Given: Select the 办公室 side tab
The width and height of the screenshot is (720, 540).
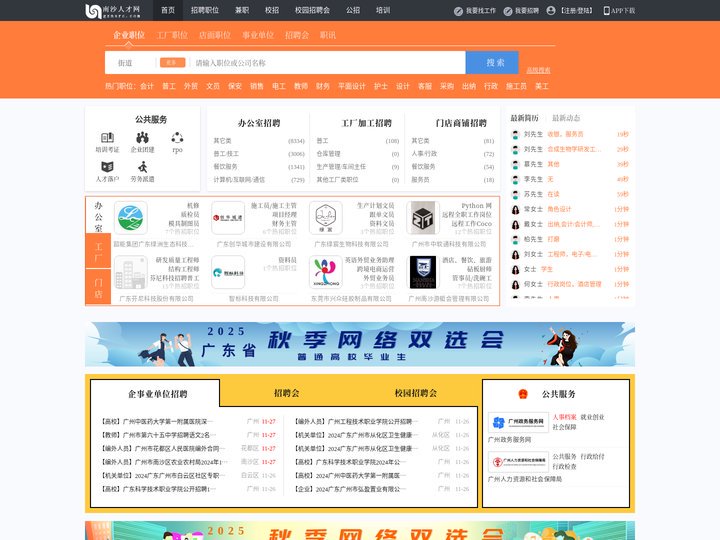Looking at the screenshot, I should (x=98, y=216).
